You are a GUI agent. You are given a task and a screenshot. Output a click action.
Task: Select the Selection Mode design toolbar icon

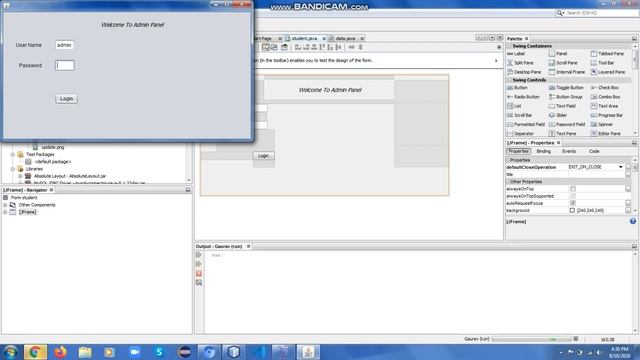pyautogui.click(x=266, y=47)
